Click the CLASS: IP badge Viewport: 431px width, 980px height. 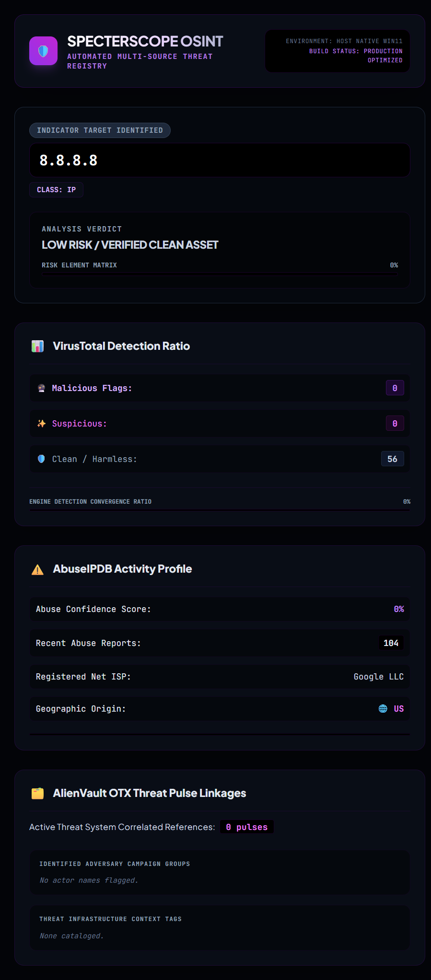pyautogui.click(x=56, y=190)
